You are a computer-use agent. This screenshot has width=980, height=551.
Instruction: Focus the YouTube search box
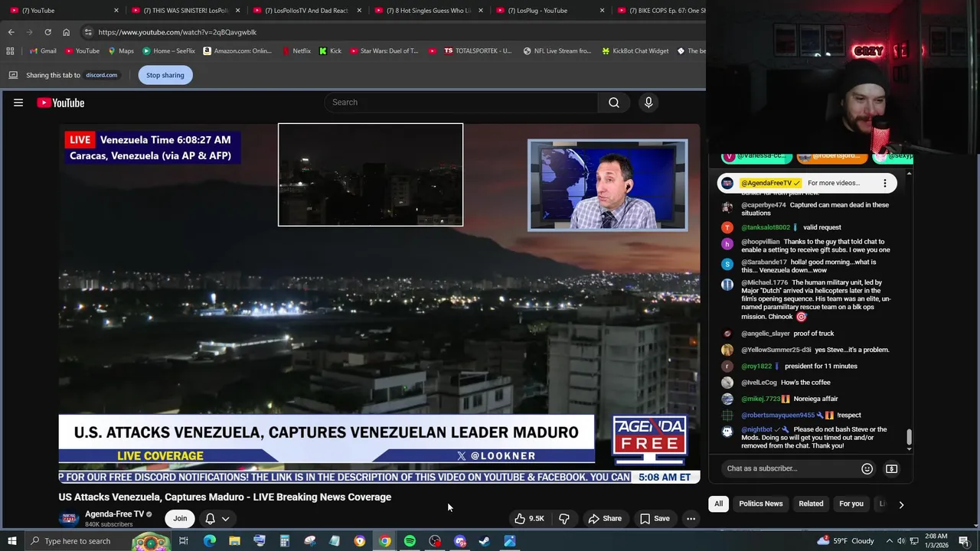coord(460,103)
